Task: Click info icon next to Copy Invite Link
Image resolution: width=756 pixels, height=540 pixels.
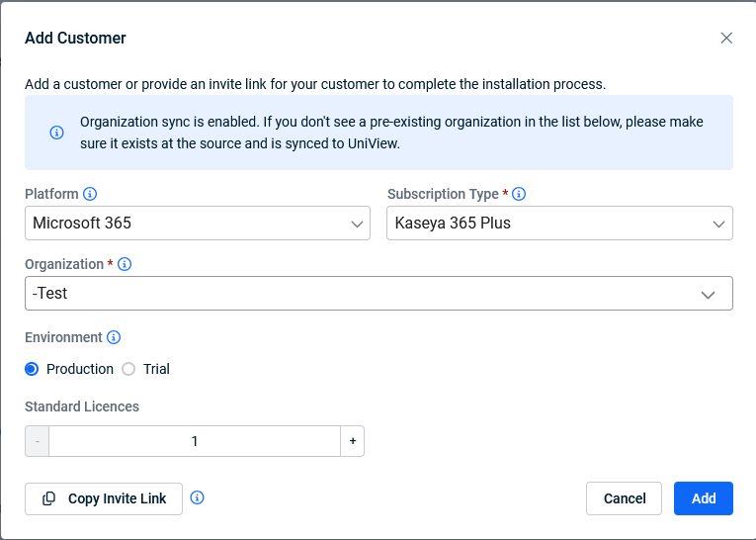Action: tap(197, 498)
